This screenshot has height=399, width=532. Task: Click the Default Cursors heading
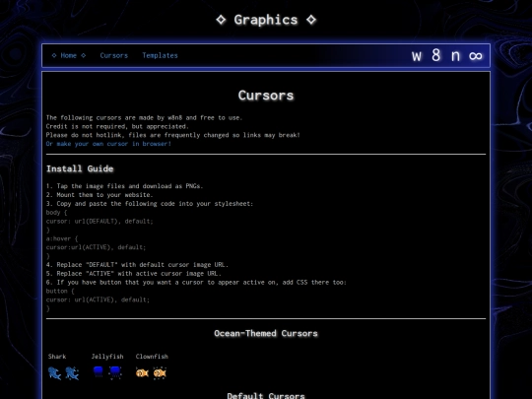tap(266, 396)
